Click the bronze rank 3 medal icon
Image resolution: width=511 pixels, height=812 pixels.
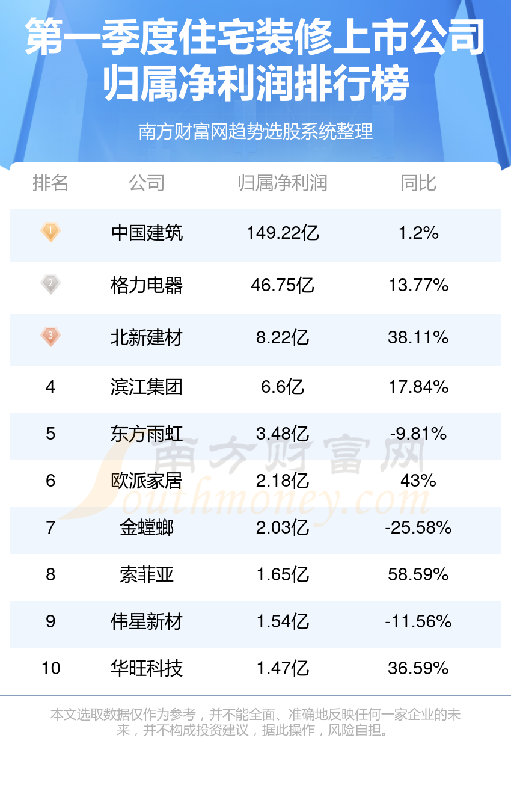pos(50,336)
